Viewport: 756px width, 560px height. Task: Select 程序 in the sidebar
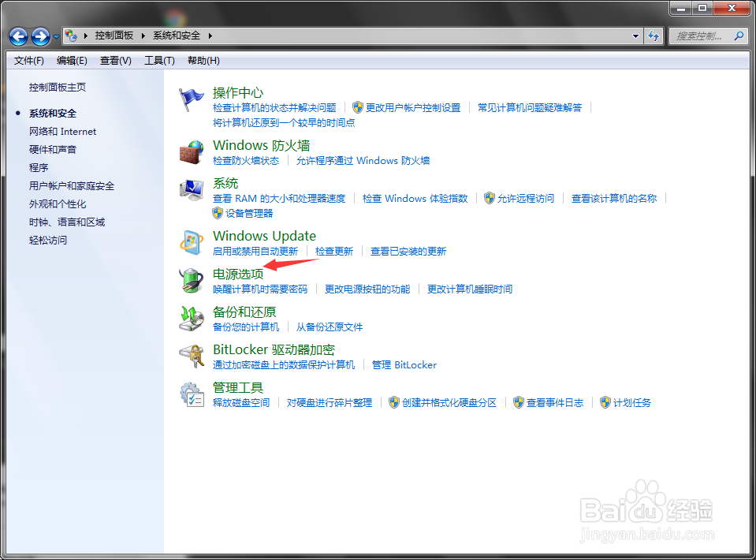39,167
